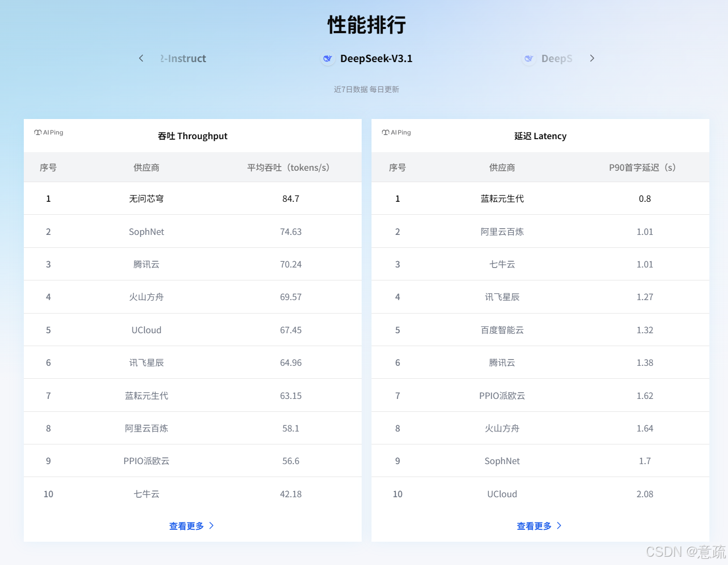Screen dimensions: 728x565
Task: Select 百度智能云 in Latency ranking
Action: pyautogui.click(x=502, y=330)
